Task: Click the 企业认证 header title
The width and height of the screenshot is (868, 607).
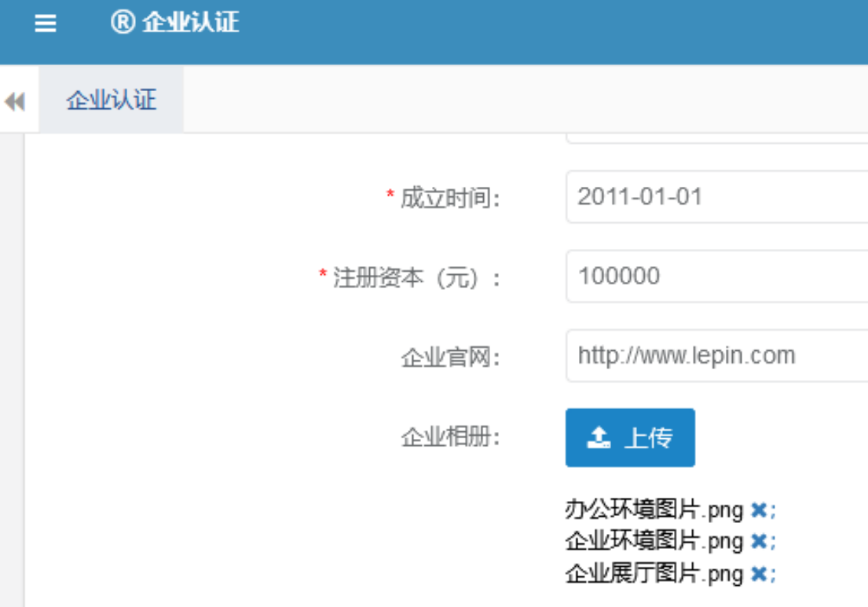Action: (190, 23)
